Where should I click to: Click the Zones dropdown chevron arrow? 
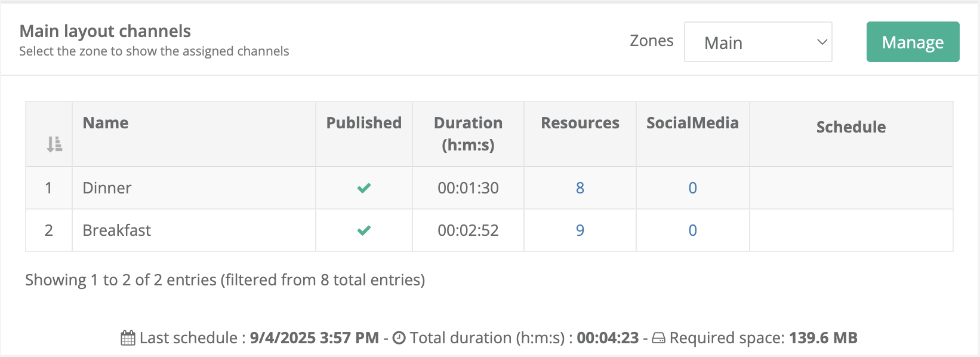click(x=822, y=42)
